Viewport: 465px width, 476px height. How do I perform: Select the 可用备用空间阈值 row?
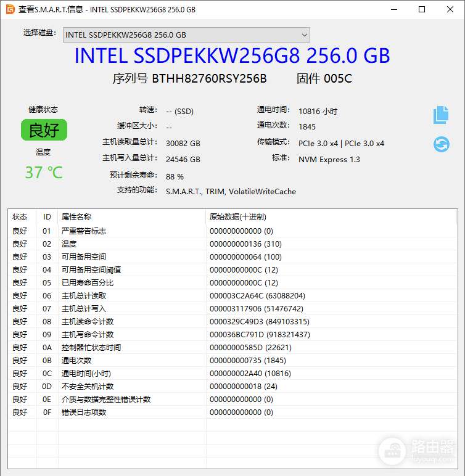point(232,270)
